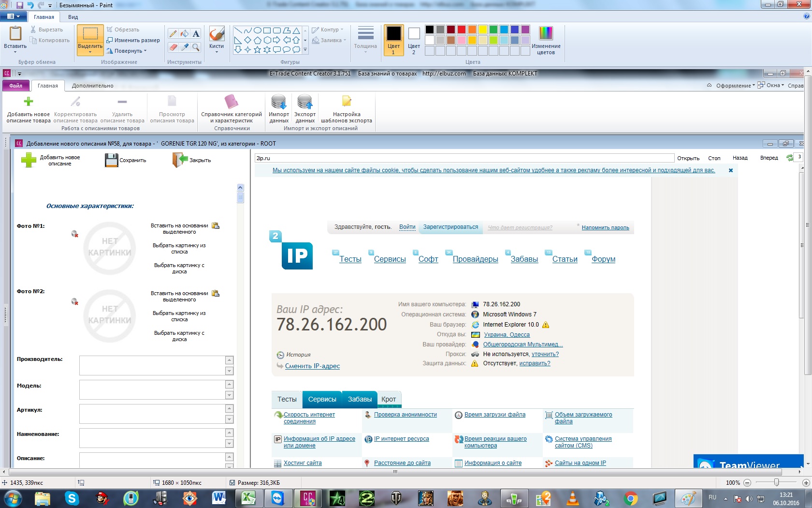The width and height of the screenshot is (812, 508).
Task: Open the Paint application menu button
Action: [14, 16]
